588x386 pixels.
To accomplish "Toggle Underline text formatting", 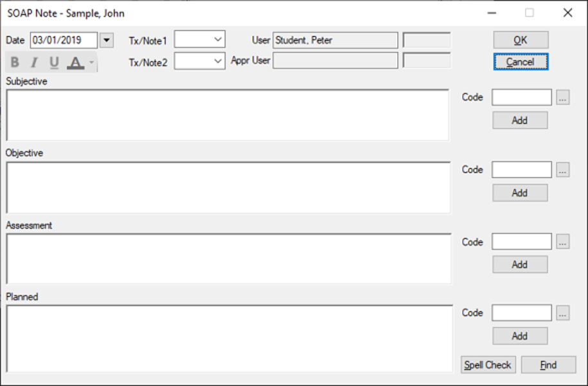I will [x=54, y=62].
